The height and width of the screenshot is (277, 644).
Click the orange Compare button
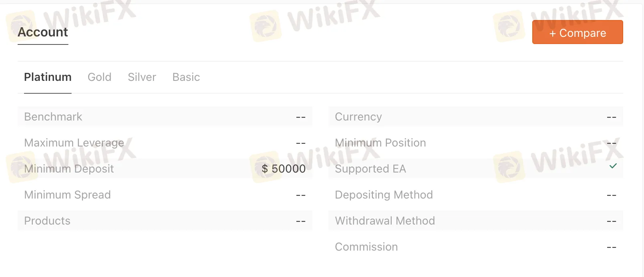(x=577, y=32)
